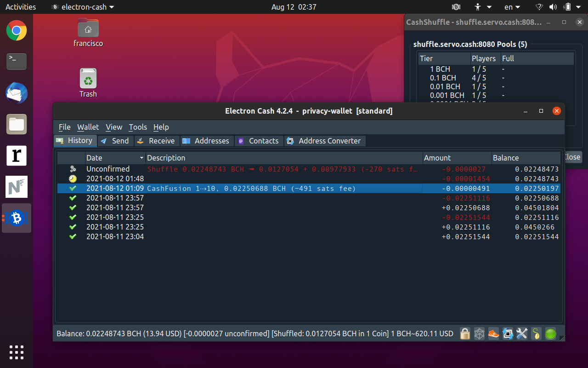This screenshot has width=588, height=368.
Task: Open the View menu
Action: tap(114, 127)
